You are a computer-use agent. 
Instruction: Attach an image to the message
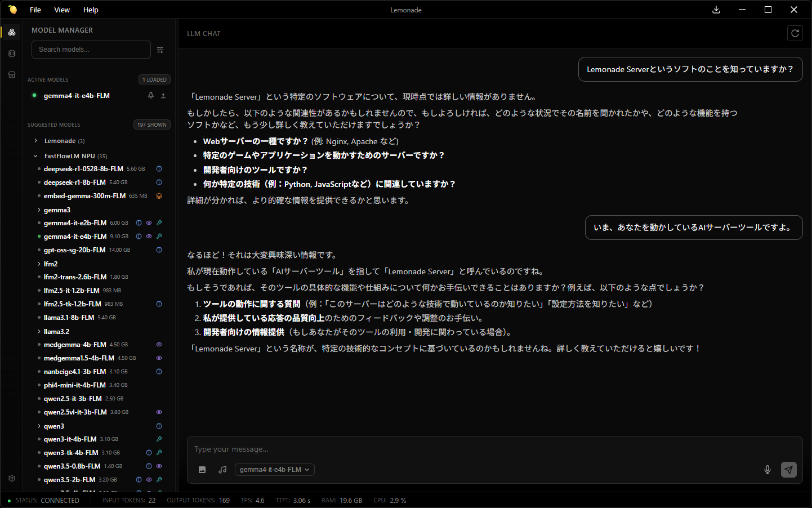coord(202,470)
